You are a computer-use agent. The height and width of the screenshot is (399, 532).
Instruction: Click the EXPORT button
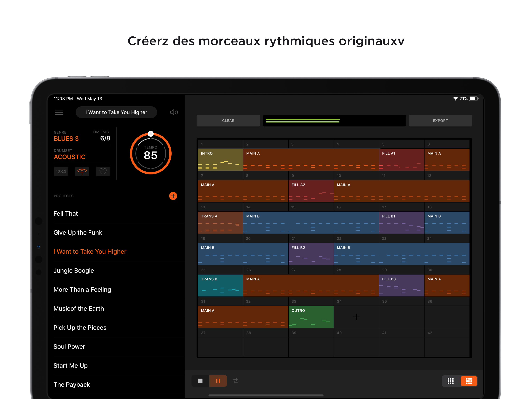point(440,121)
